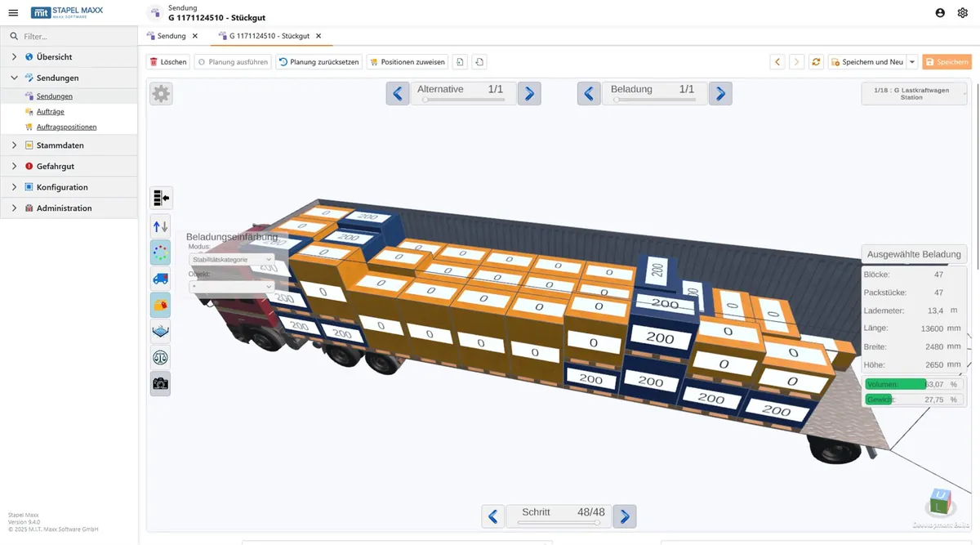Viewport: 980px width, 545px height.
Task: Step back one Schritt
Action: coord(492,516)
